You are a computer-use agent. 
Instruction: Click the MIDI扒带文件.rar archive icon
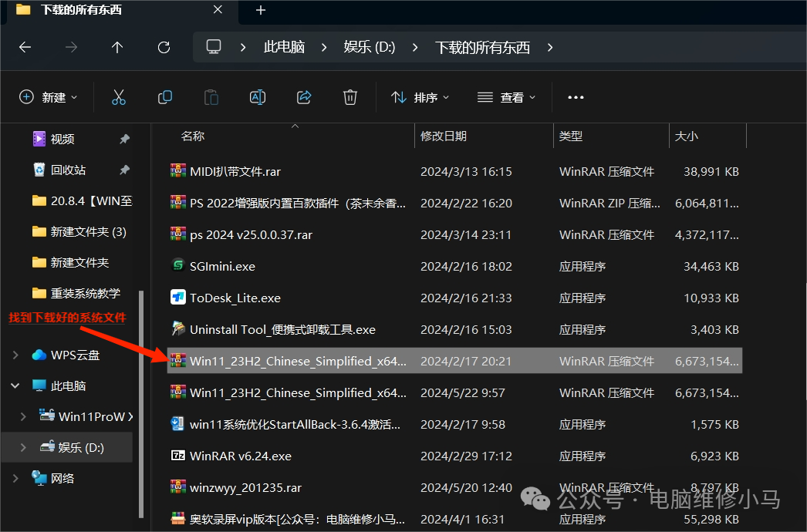[178, 171]
